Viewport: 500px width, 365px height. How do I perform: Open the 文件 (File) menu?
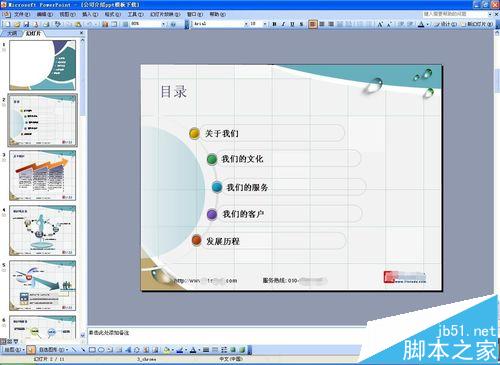coord(22,14)
